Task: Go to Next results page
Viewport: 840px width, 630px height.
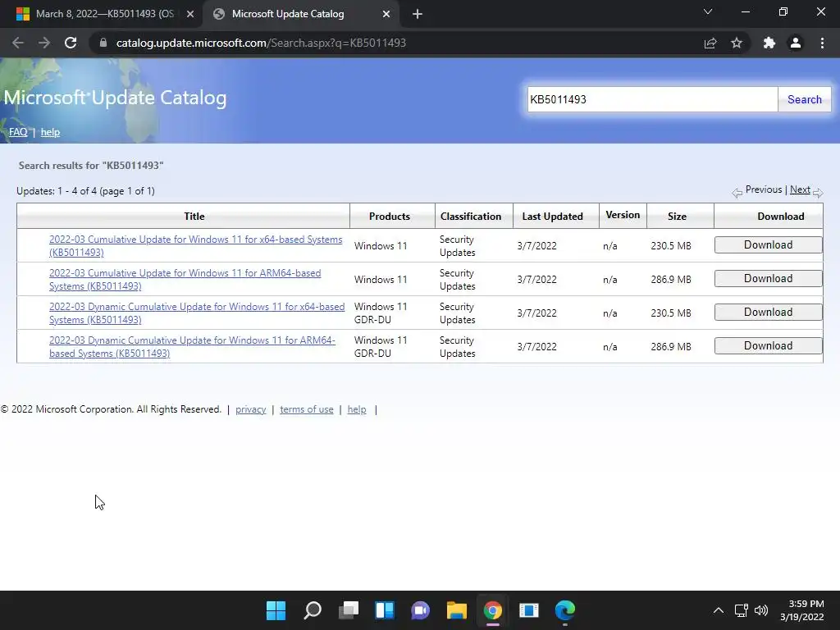Action: coord(800,189)
